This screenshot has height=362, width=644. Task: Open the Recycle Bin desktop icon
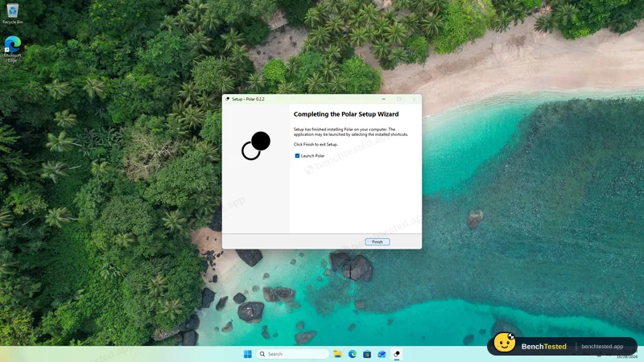pos(12,13)
